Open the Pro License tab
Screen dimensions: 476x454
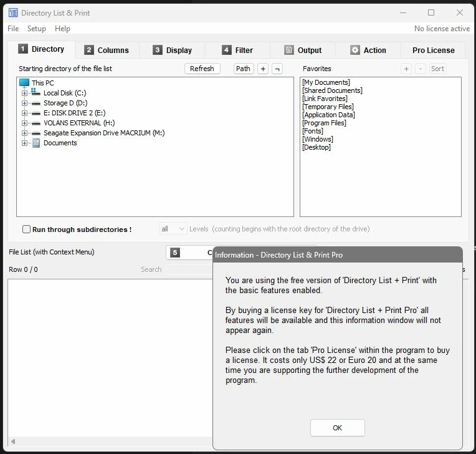point(433,50)
